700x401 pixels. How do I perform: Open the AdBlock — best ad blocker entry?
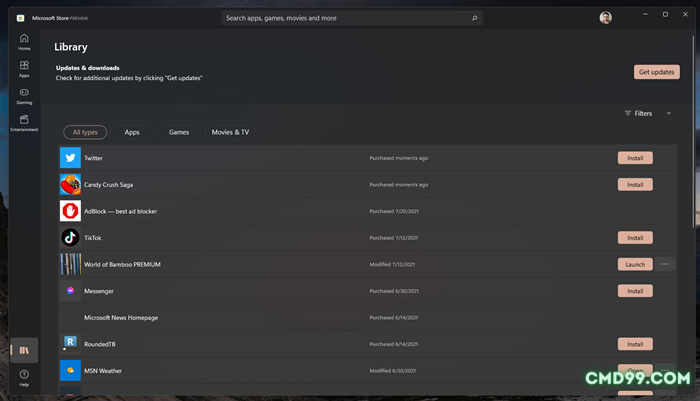pos(121,211)
